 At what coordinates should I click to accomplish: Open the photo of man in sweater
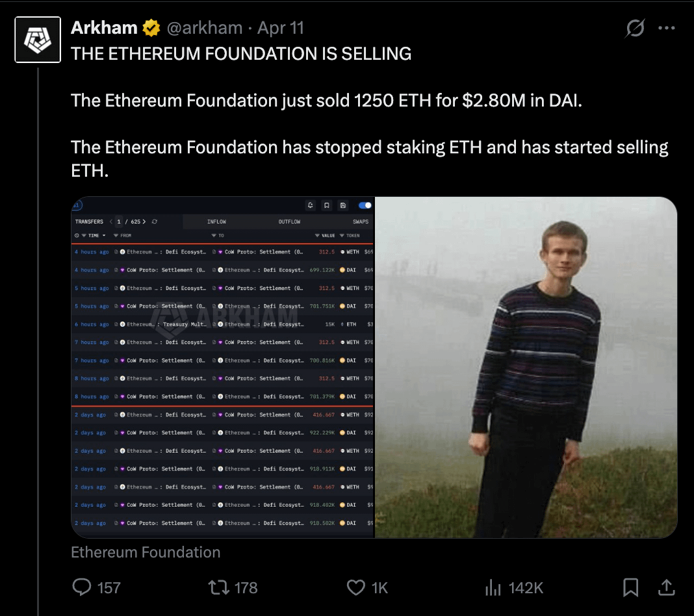point(526,367)
